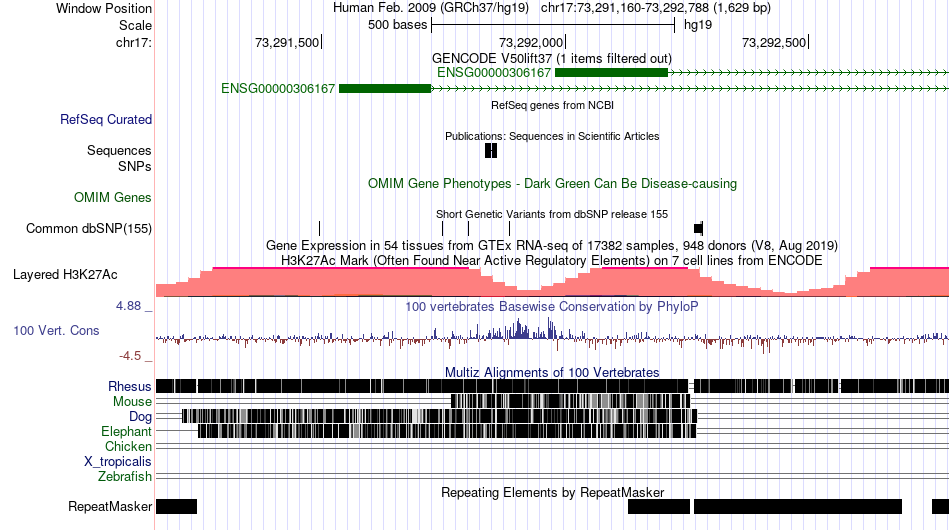Click the PhyloP Basewise Conservation title
Screen dimensions: 950x530
(552, 306)
